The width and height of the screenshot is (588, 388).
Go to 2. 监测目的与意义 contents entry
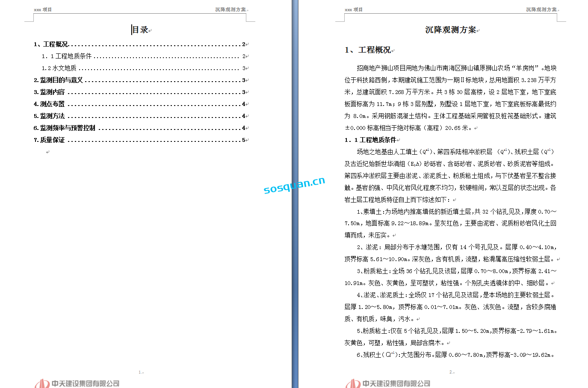coord(59,80)
